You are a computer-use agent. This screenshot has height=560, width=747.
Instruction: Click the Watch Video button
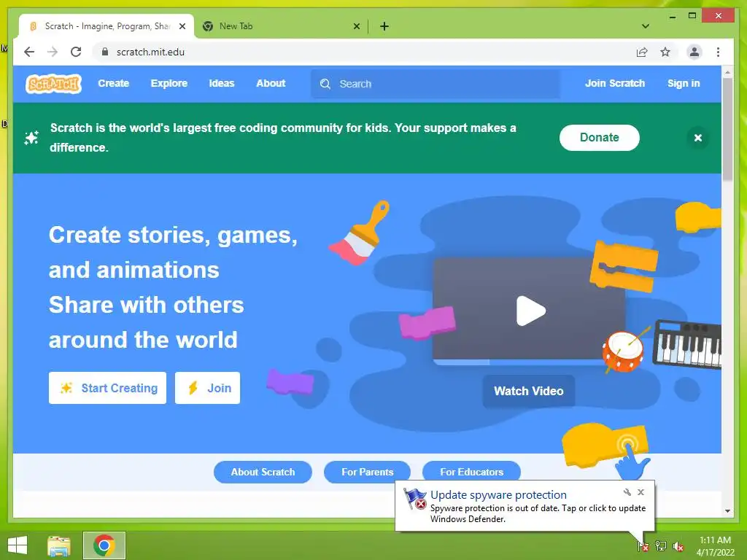tap(528, 391)
